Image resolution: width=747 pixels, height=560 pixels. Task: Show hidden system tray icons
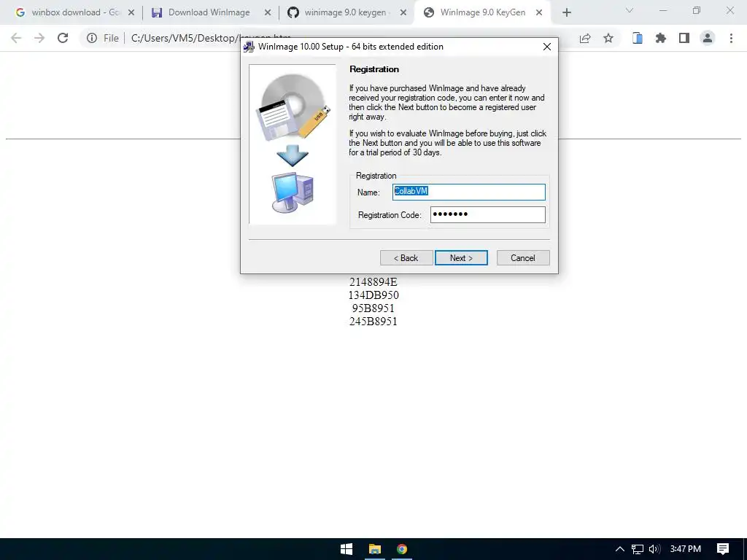point(620,549)
